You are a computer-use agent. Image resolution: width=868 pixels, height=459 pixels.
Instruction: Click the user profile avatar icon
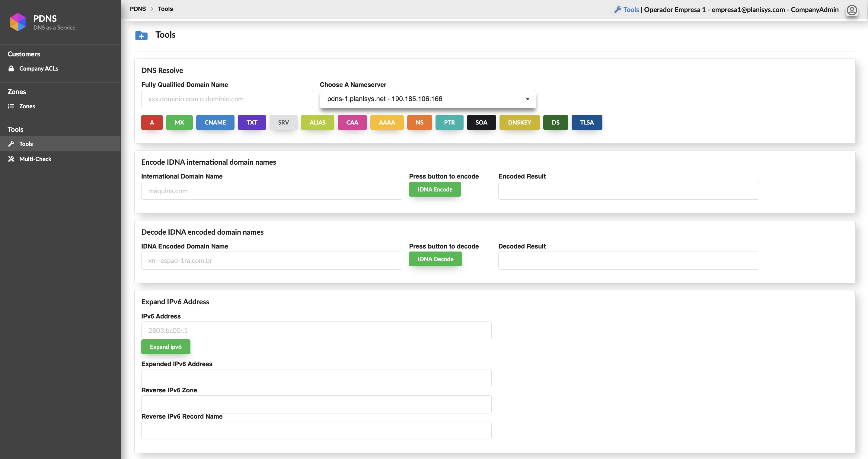(851, 10)
